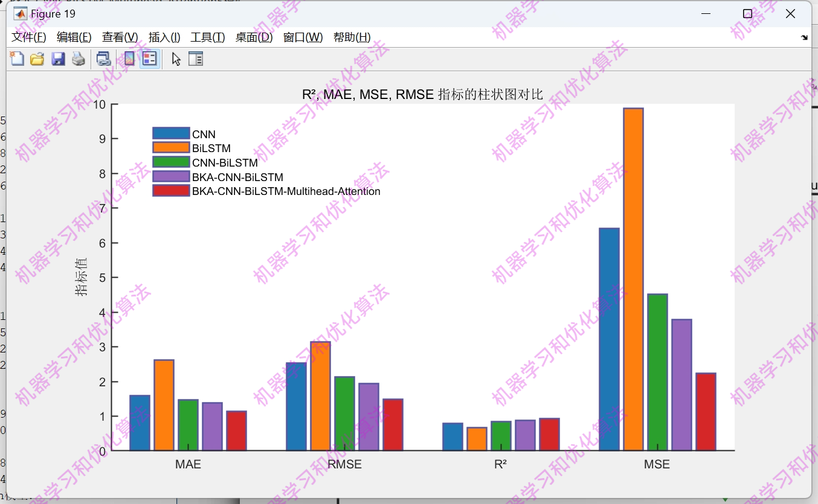This screenshot has width=818, height=504.
Task: Toggle the Insert Legend toolbar icon
Action: click(x=149, y=59)
